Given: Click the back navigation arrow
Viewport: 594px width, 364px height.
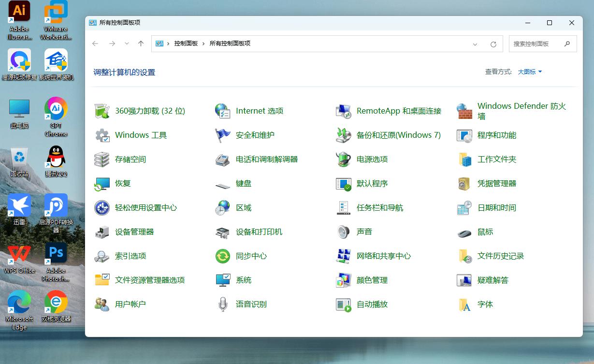Looking at the screenshot, I should [95, 44].
